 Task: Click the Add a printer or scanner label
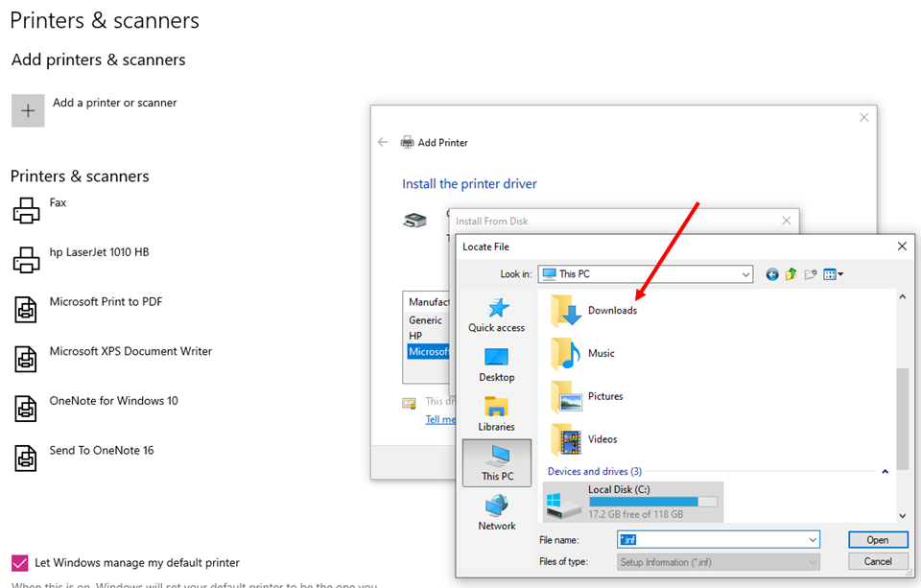(x=114, y=103)
